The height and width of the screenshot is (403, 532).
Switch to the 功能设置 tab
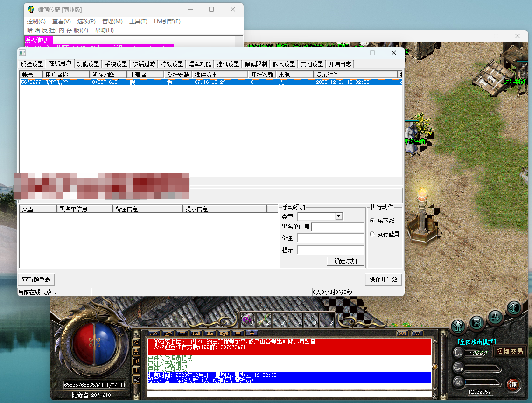click(88, 64)
